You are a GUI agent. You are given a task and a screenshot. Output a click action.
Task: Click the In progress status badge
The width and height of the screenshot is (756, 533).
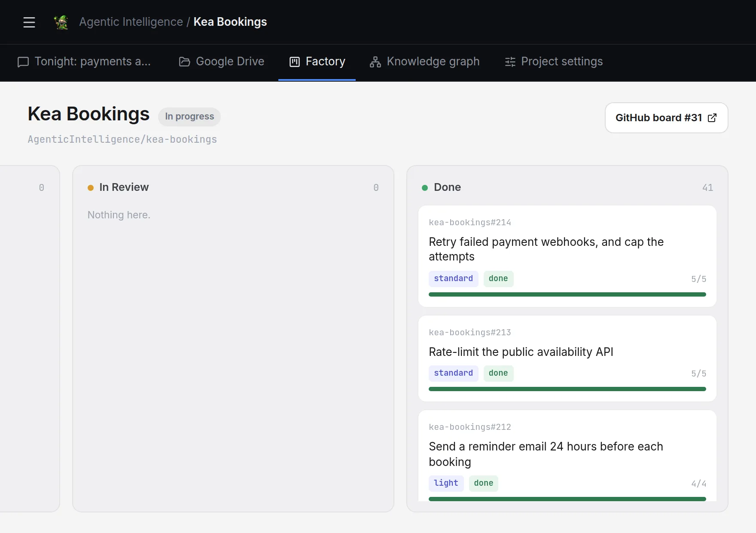click(189, 117)
